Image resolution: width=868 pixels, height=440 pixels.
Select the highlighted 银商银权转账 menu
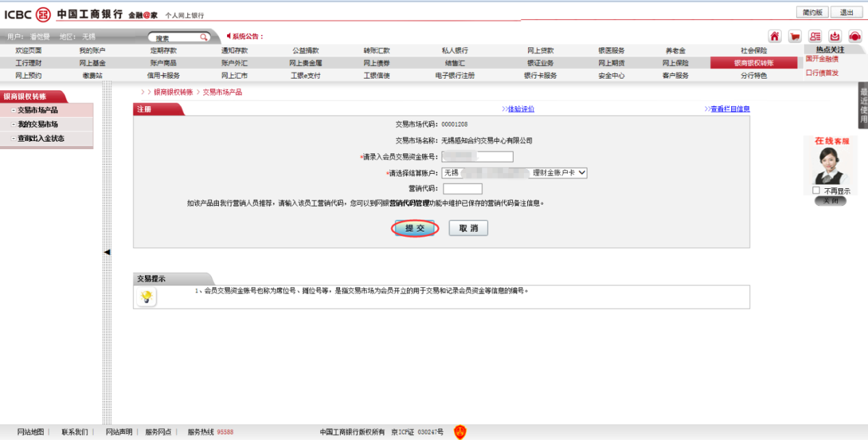754,63
